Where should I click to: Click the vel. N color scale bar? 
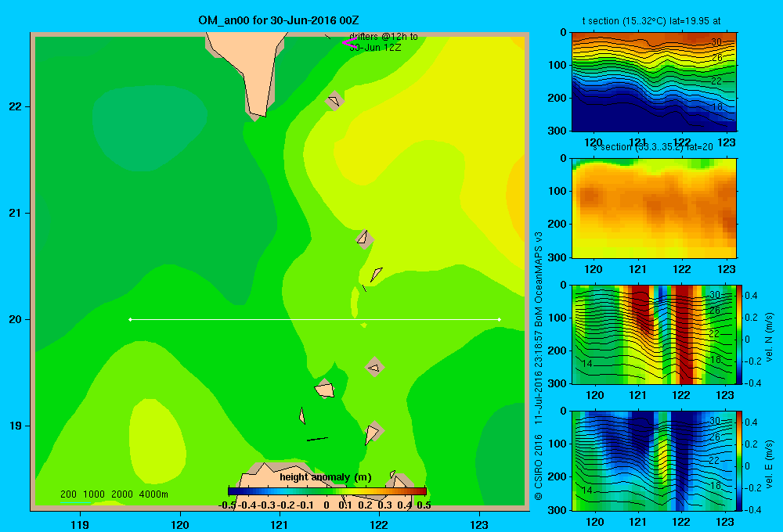tap(740, 334)
